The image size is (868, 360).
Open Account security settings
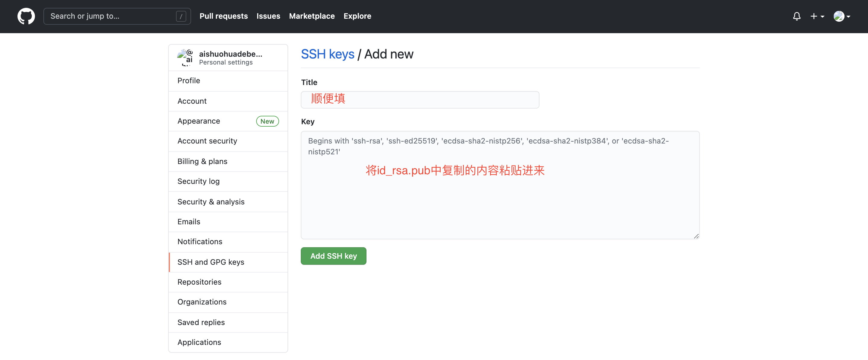(x=207, y=141)
